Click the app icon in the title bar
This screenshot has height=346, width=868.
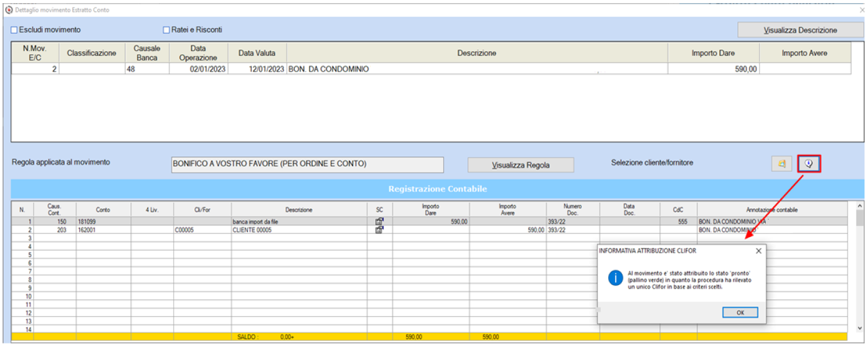click(x=8, y=11)
